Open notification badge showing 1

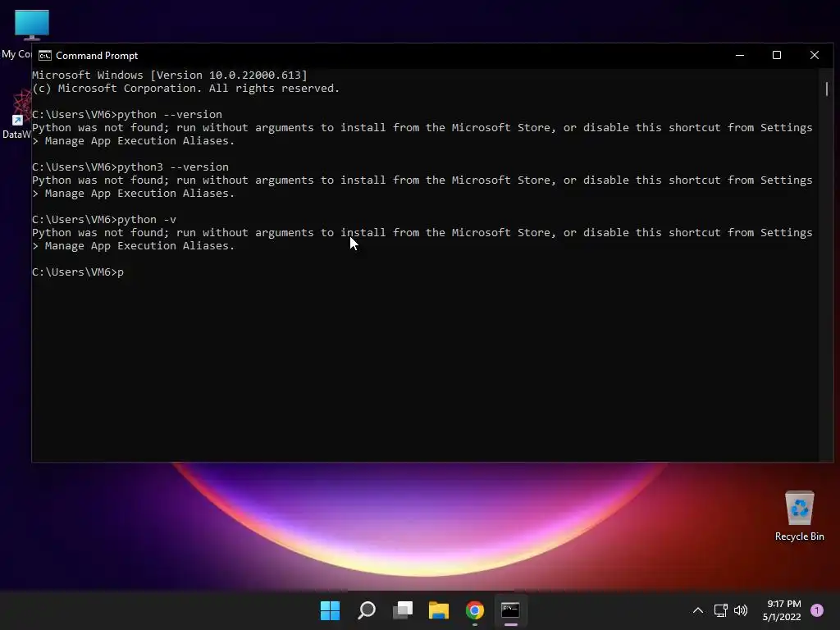tap(817, 610)
